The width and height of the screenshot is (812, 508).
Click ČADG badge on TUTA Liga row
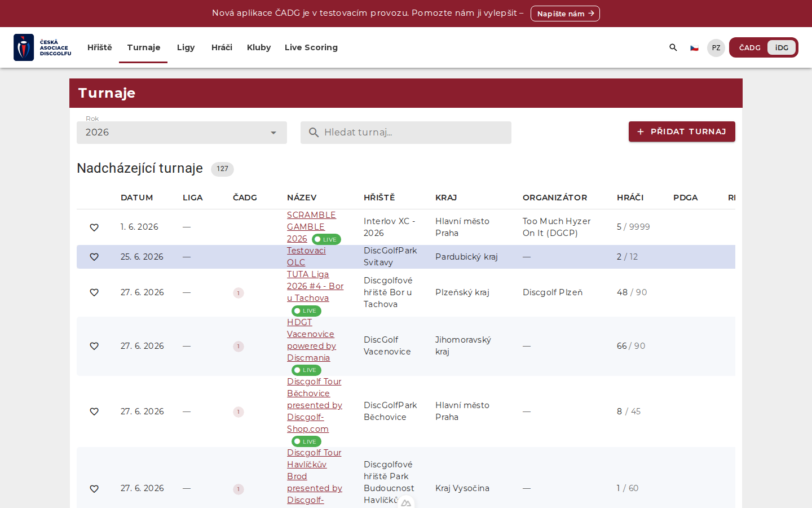[x=239, y=293]
